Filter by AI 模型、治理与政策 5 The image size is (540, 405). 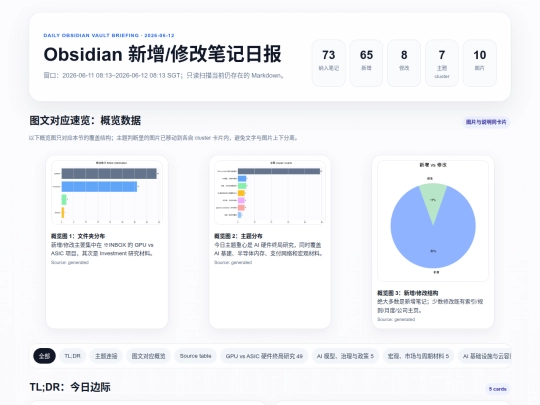[345, 356]
